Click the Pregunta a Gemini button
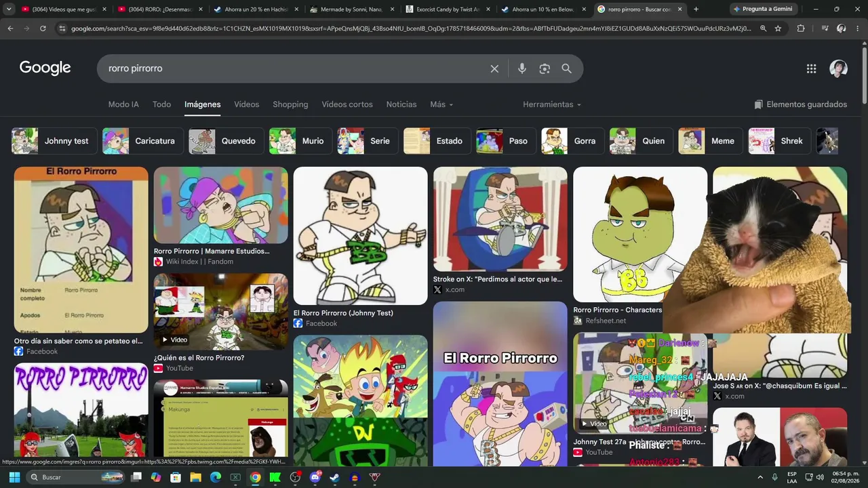The image size is (868, 488). coord(762,9)
